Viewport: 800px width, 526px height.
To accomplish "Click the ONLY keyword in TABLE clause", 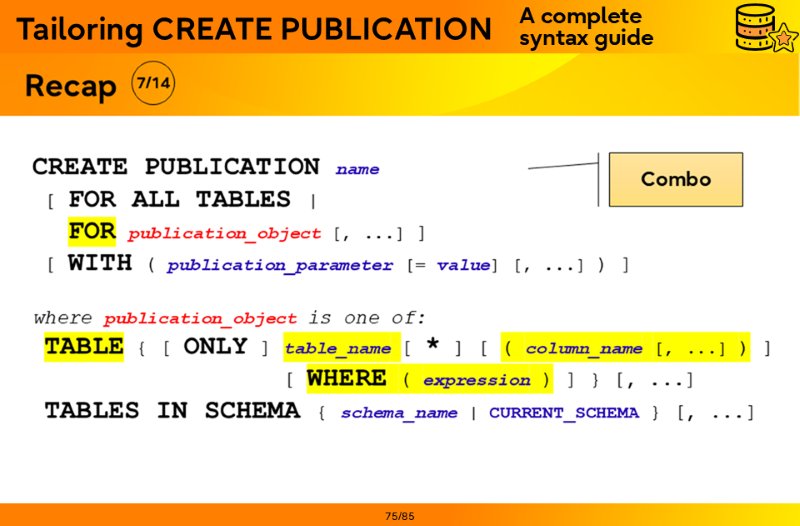I will (215, 347).
